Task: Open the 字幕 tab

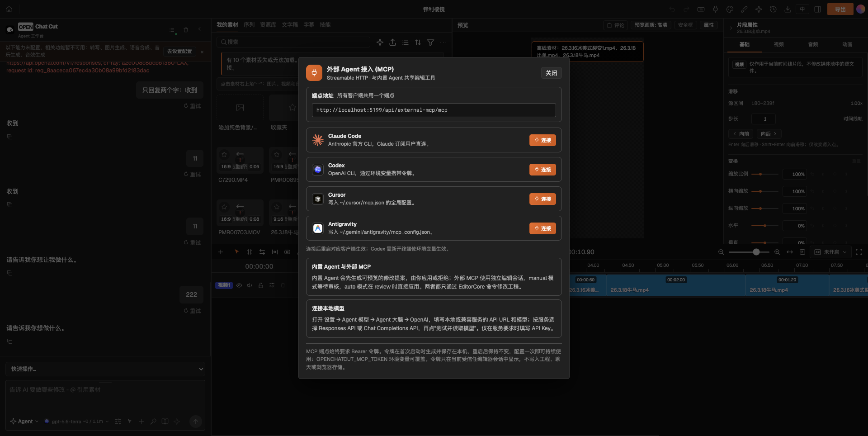Action: click(x=309, y=25)
